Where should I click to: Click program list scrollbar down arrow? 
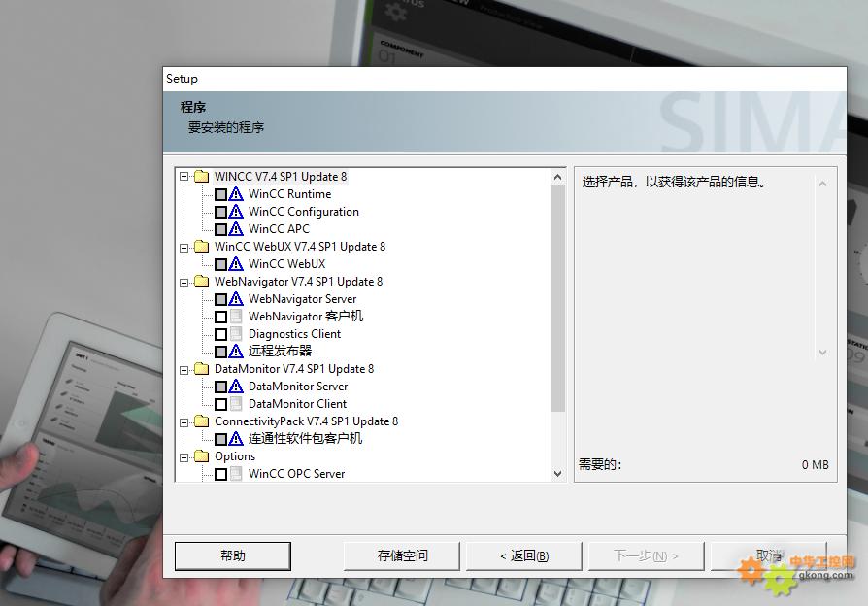point(557,474)
